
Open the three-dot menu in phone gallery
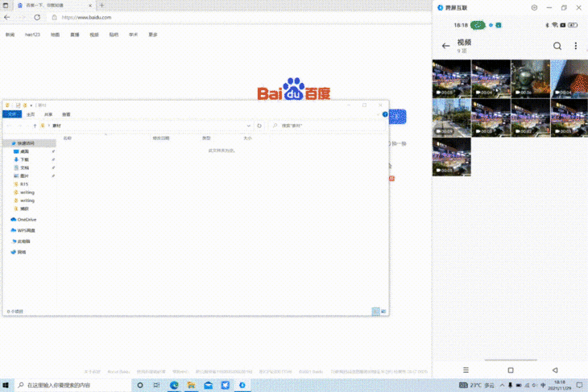coord(576,46)
